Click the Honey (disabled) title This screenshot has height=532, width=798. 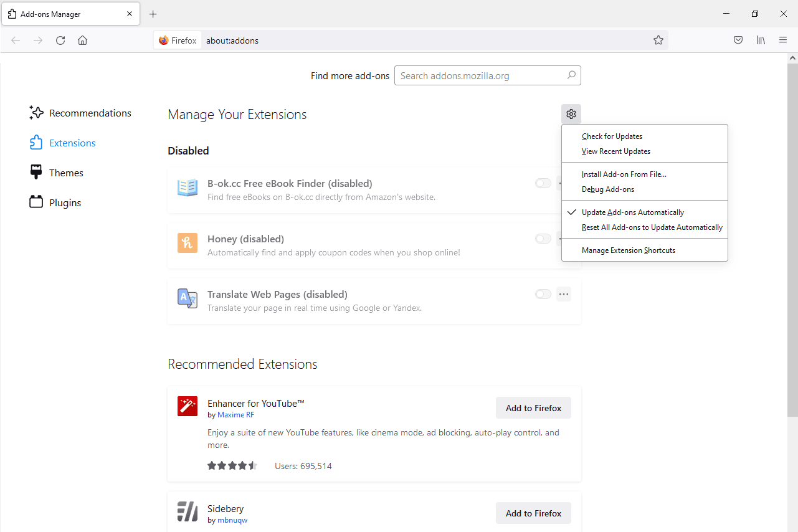pyautogui.click(x=245, y=239)
